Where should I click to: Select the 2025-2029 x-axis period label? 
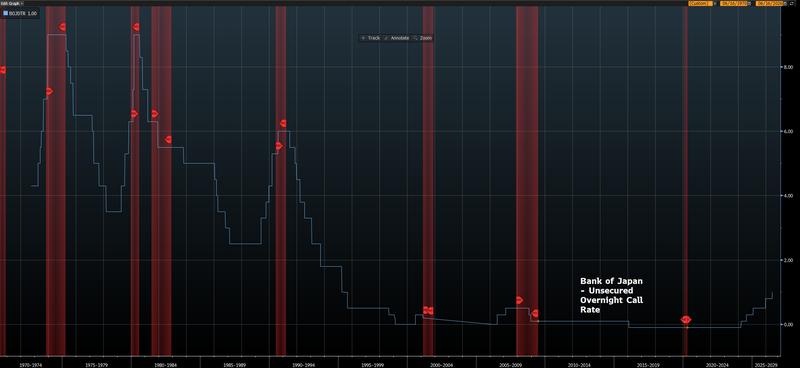[x=766, y=365]
